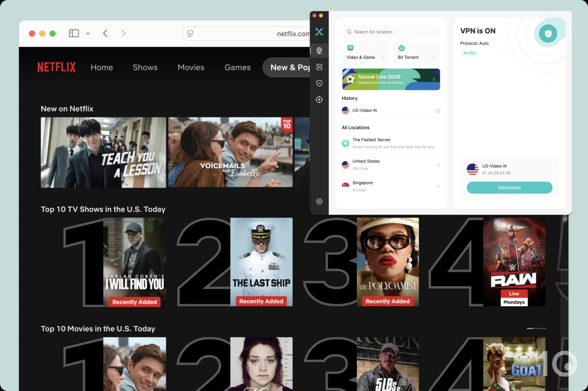Screen dimensions: 588x391
Task: Click the 6 Lines text
Action: 359,190
